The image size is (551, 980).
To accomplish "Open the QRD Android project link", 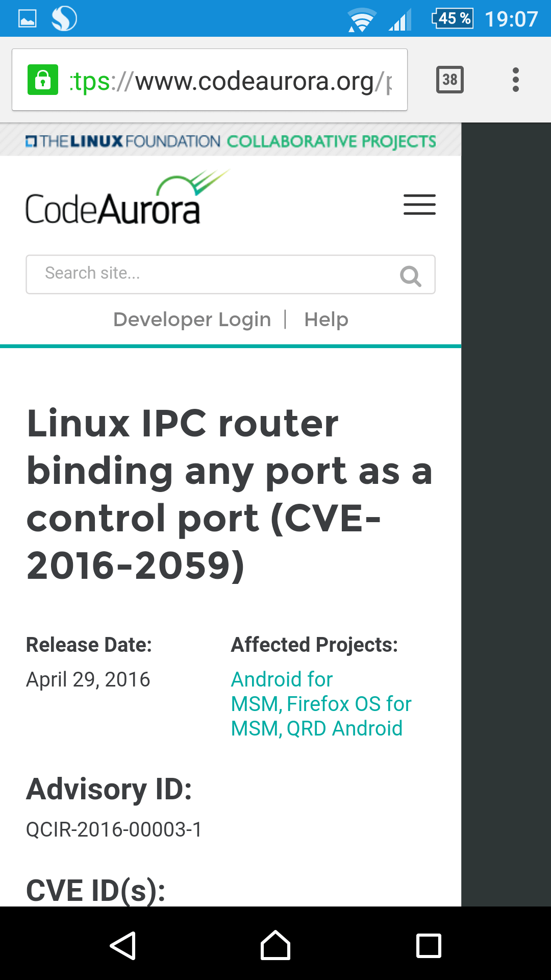I will point(344,729).
